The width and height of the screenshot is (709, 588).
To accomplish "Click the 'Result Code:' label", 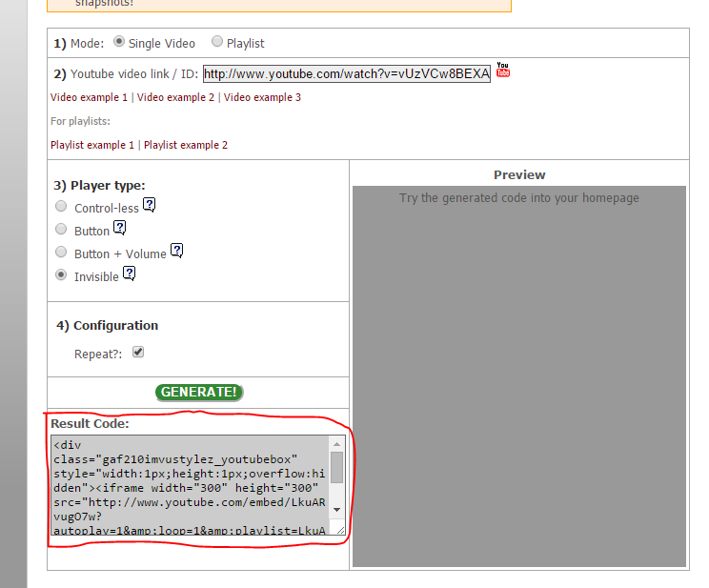I will tap(90, 424).
